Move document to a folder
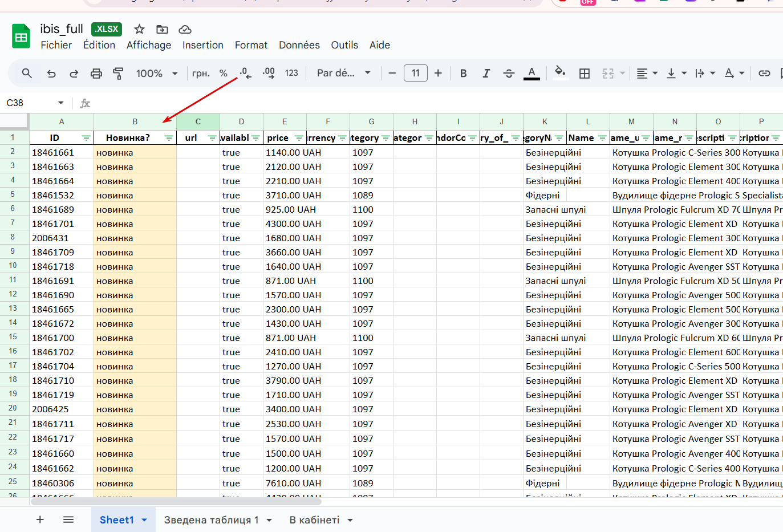The height and width of the screenshot is (532, 783). point(162,29)
